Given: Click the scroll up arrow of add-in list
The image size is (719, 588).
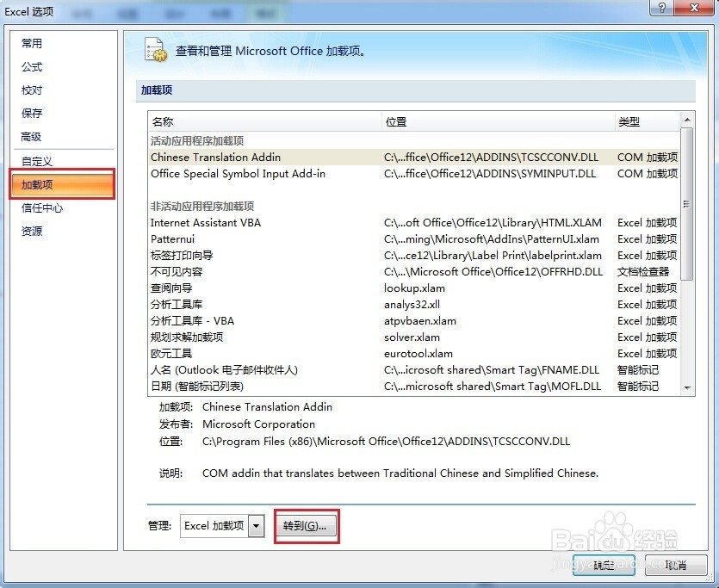Looking at the screenshot, I should click(x=687, y=120).
